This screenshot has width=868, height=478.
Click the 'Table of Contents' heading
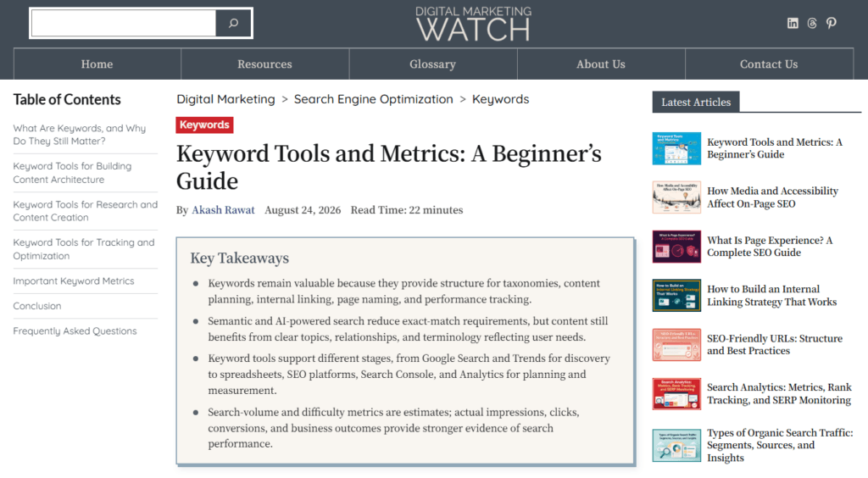(67, 100)
